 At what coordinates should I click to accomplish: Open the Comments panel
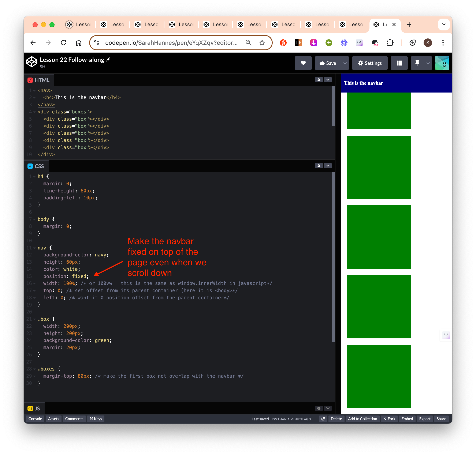[74, 419]
